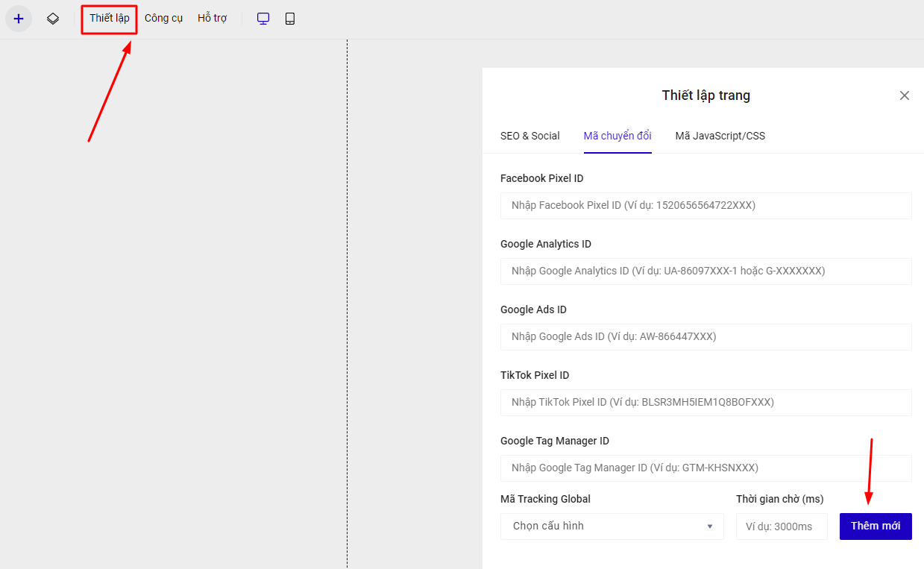Focus the Google Tag Manager ID field
This screenshot has width=924, height=569.
(x=705, y=468)
